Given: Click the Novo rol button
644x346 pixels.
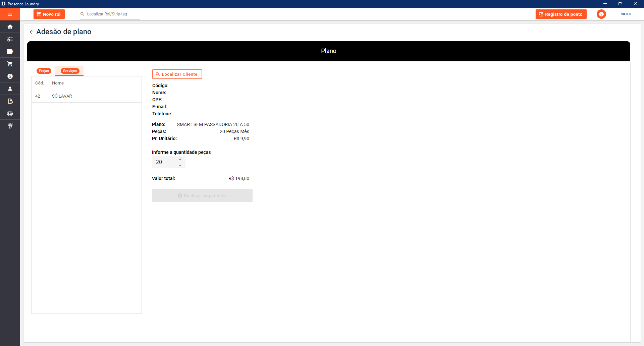Looking at the screenshot, I should (49, 14).
